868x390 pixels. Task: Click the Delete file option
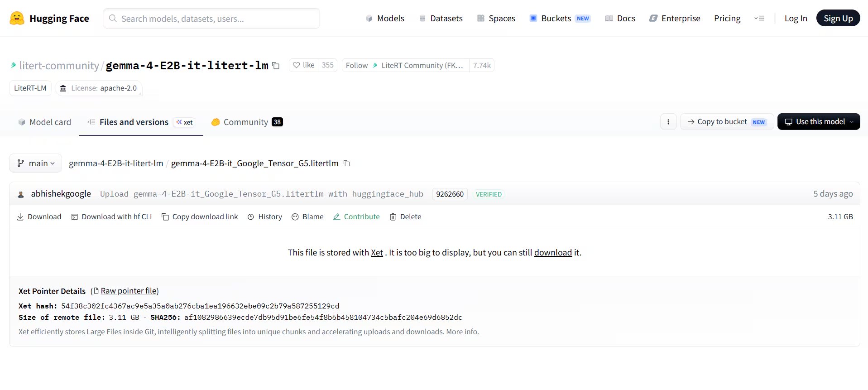coord(405,217)
